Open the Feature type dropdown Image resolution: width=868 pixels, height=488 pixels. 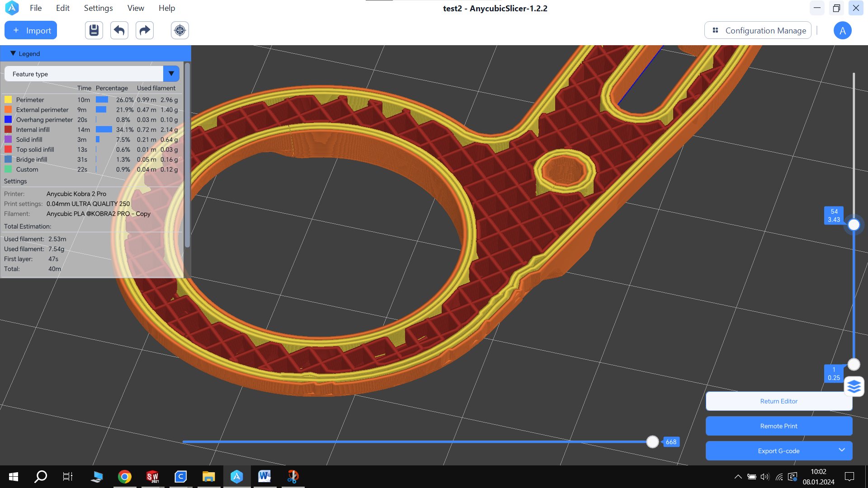coord(92,74)
